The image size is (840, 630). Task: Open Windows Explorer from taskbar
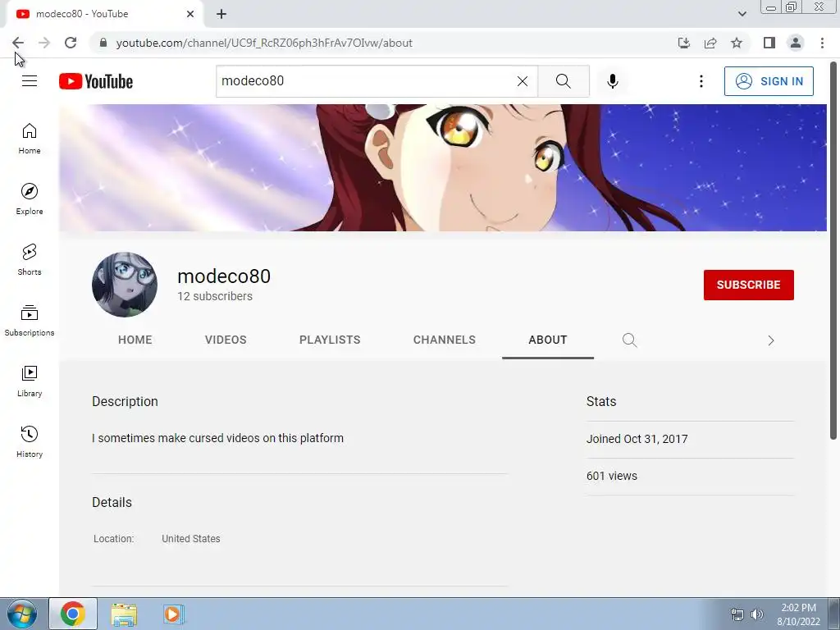(124, 614)
